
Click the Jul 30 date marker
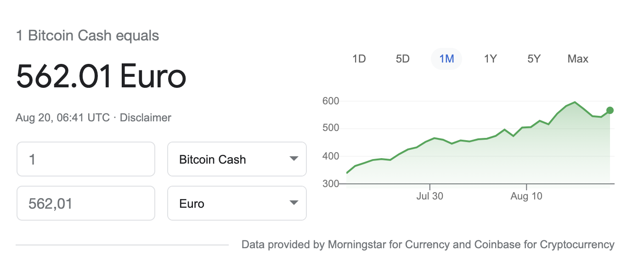tap(429, 197)
